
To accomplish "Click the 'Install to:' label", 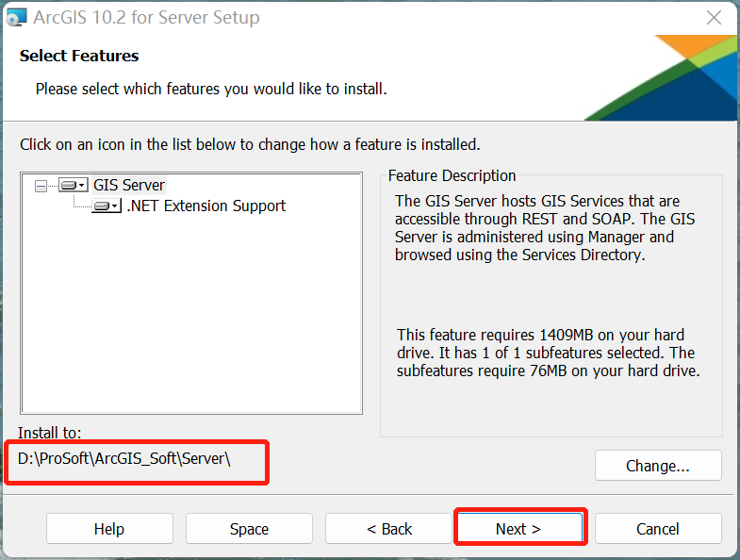I will click(50, 433).
